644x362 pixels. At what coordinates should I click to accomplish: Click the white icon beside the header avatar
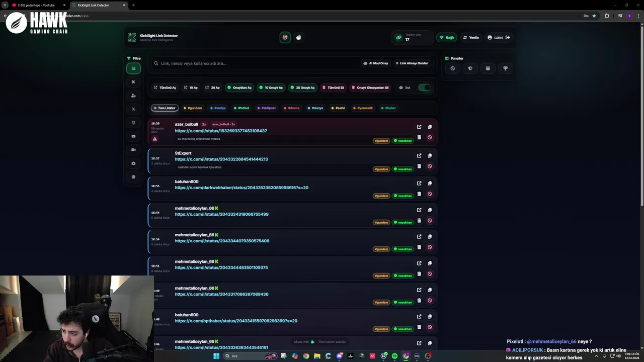(298, 37)
